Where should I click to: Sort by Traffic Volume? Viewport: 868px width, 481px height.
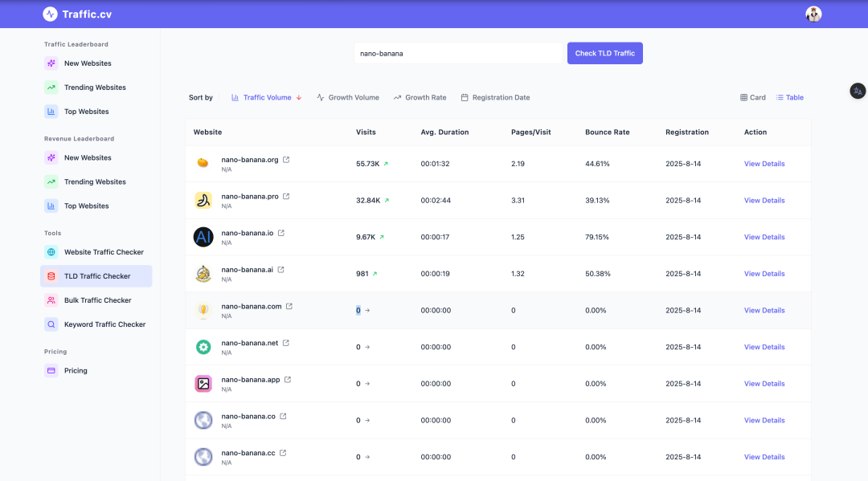point(266,97)
